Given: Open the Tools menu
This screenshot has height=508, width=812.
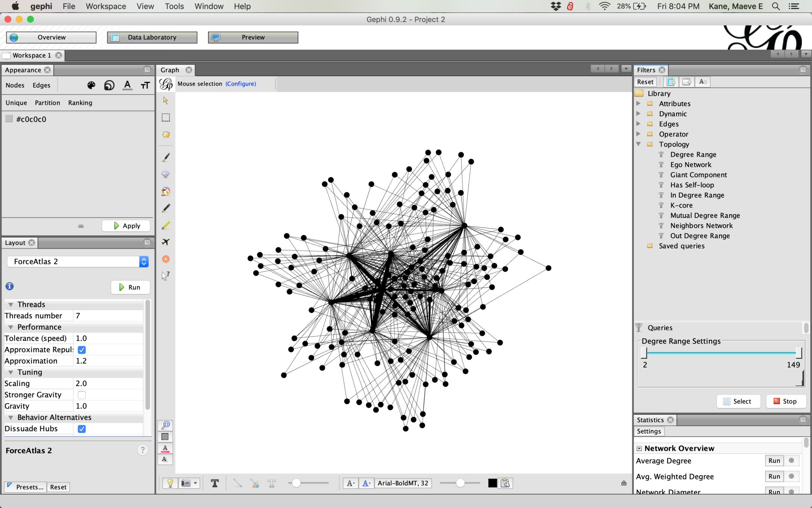Looking at the screenshot, I should [x=174, y=6].
